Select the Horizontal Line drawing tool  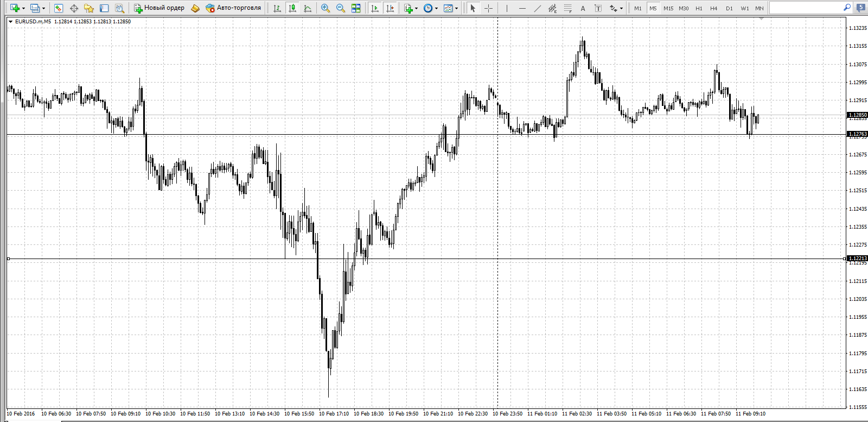522,8
